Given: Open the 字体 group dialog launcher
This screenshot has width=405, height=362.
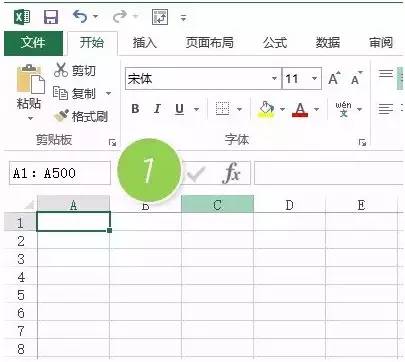Looking at the screenshot, I should pos(362,142).
